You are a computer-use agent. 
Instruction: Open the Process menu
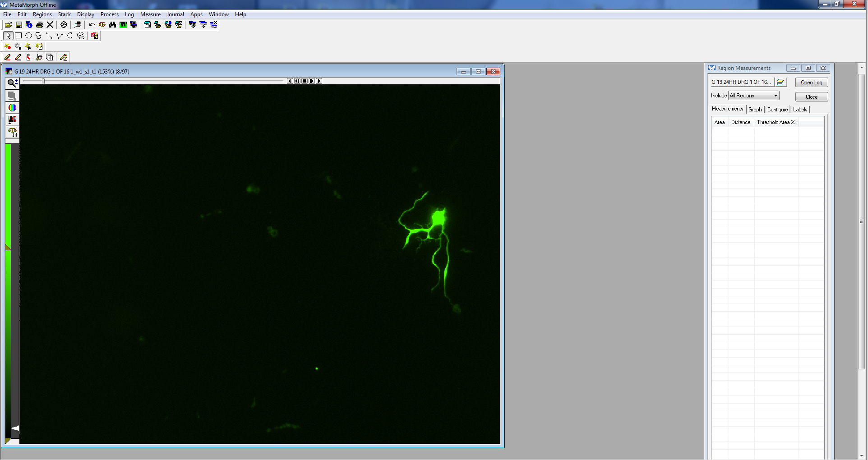tap(110, 14)
